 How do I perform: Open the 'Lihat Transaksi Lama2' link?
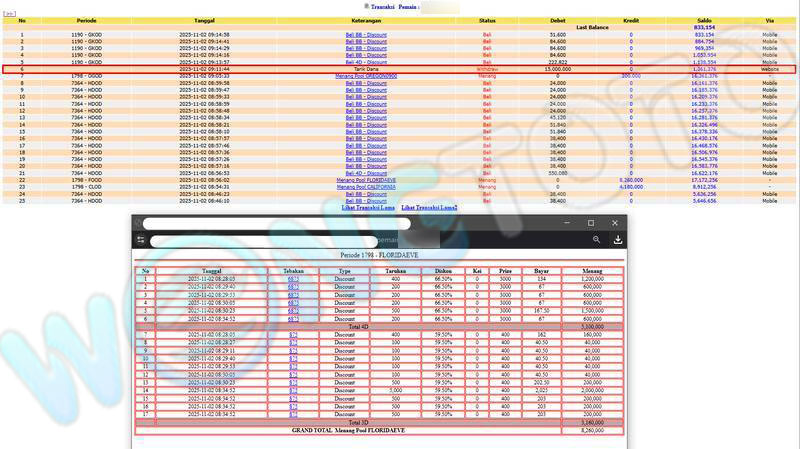(x=429, y=207)
